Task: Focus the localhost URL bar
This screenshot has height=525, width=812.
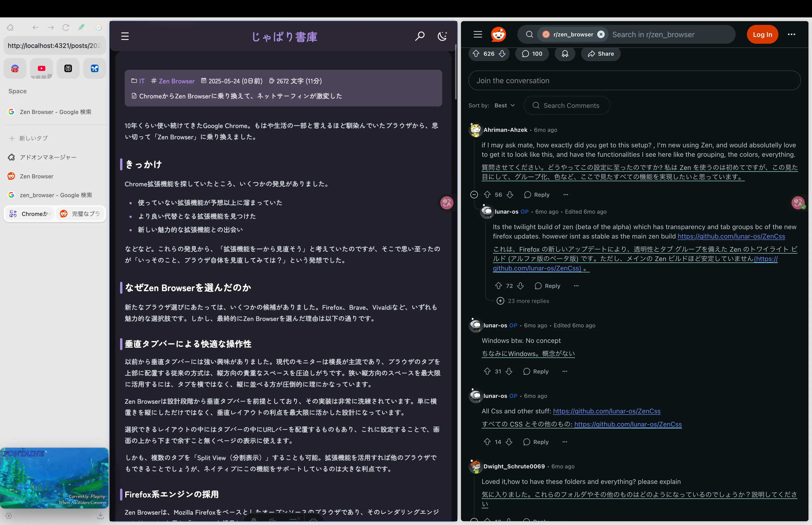Action: pos(55,46)
